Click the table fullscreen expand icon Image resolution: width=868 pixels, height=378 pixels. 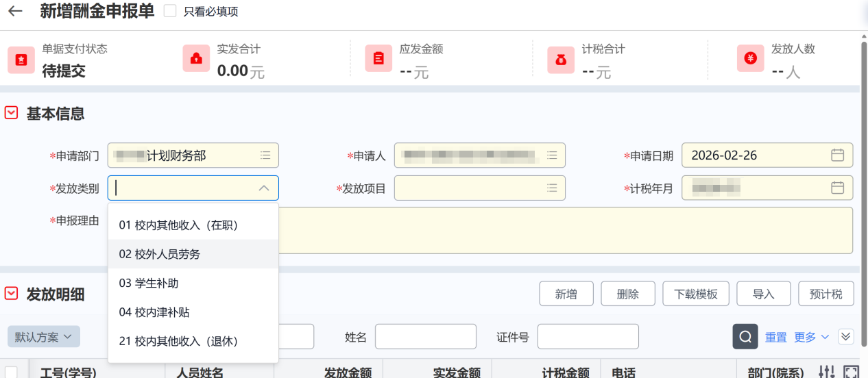pyautogui.click(x=851, y=372)
